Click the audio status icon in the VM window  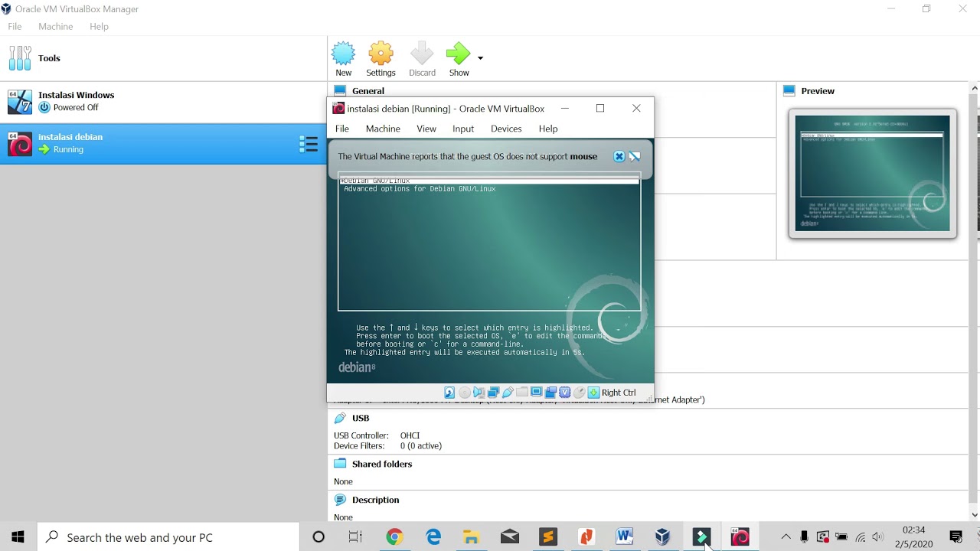[x=479, y=393]
